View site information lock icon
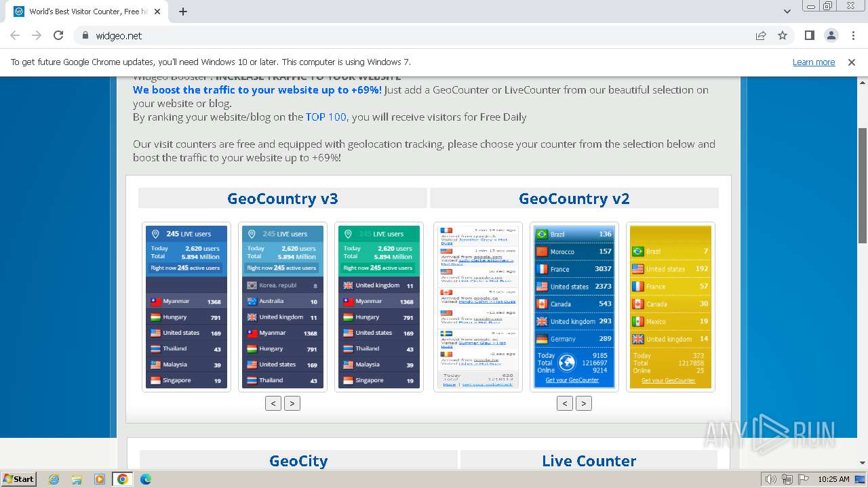This screenshot has height=488, width=868. [85, 35]
